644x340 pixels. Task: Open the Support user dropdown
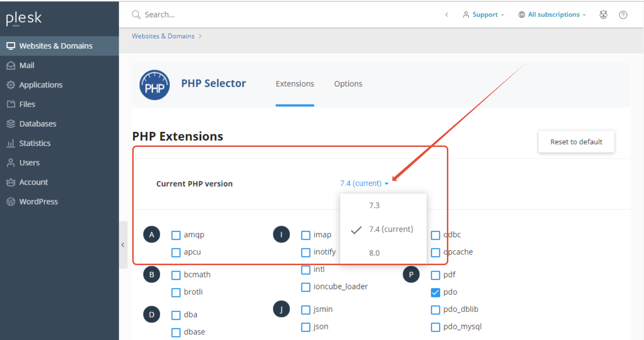484,15
